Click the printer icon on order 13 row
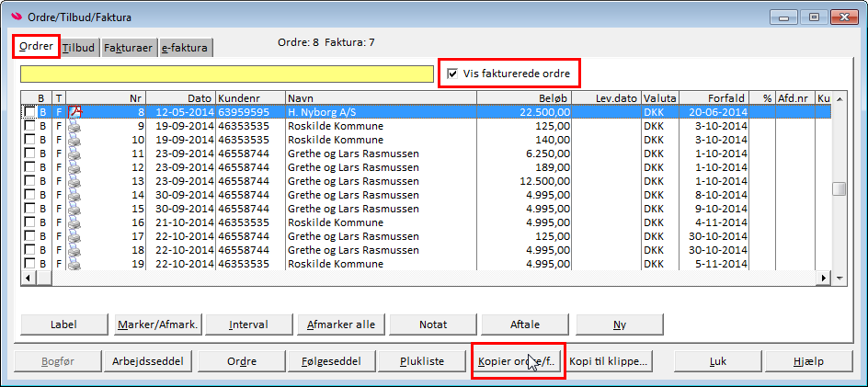This screenshot has width=868, height=387. [74, 181]
